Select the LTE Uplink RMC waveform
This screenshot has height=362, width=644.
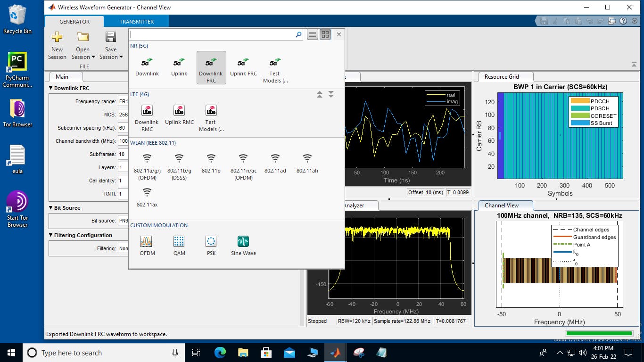click(179, 115)
